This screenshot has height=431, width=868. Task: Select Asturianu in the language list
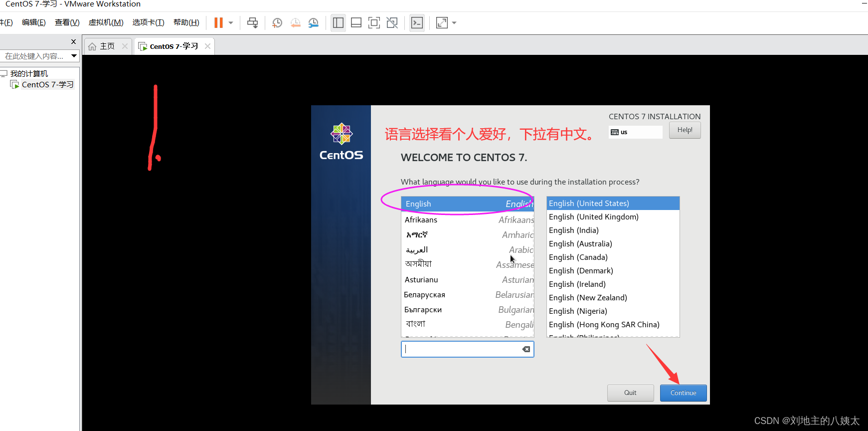pos(468,280)
